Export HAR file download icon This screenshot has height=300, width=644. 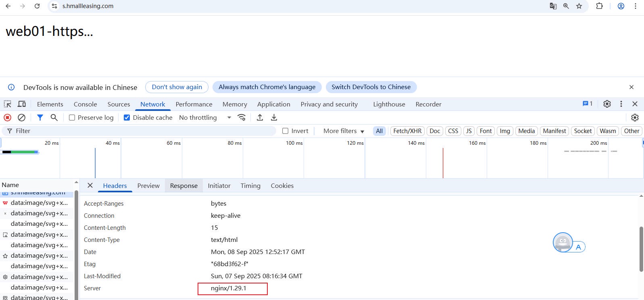coord(274,117)
